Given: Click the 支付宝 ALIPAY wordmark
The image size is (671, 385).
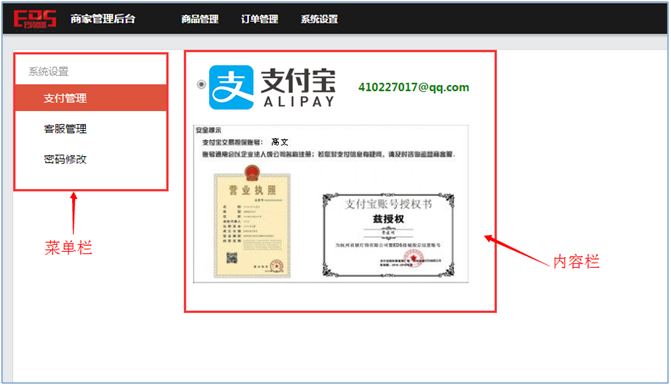Looking at the screenshot, I should click(298, 88).
